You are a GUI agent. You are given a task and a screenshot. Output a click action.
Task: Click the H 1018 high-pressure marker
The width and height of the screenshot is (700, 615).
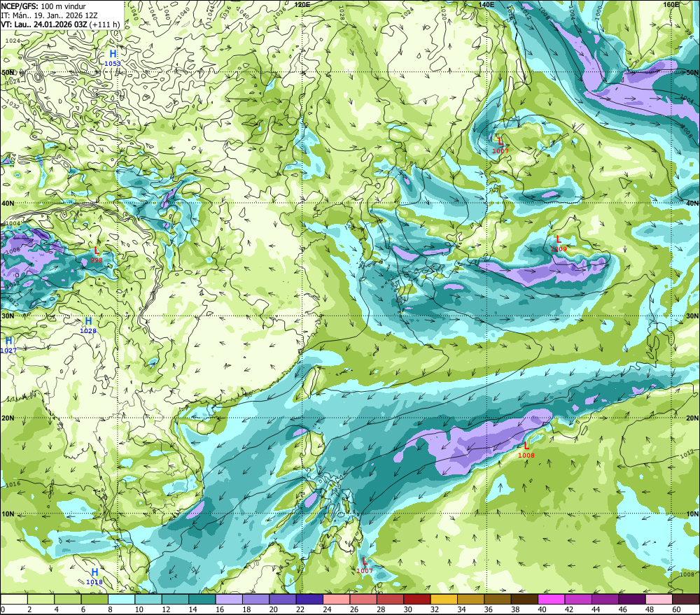click(94, 577)
